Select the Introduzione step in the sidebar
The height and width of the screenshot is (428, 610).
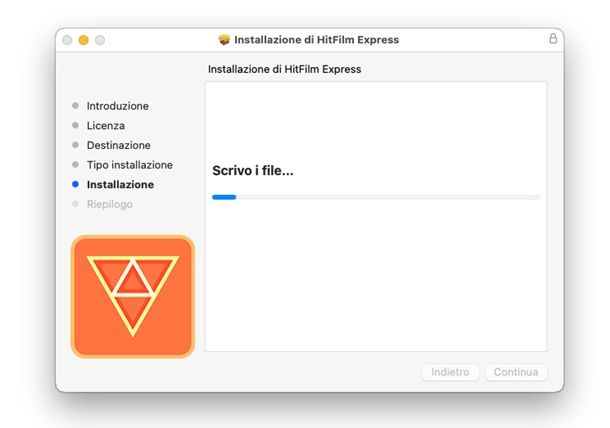[117, 106]
